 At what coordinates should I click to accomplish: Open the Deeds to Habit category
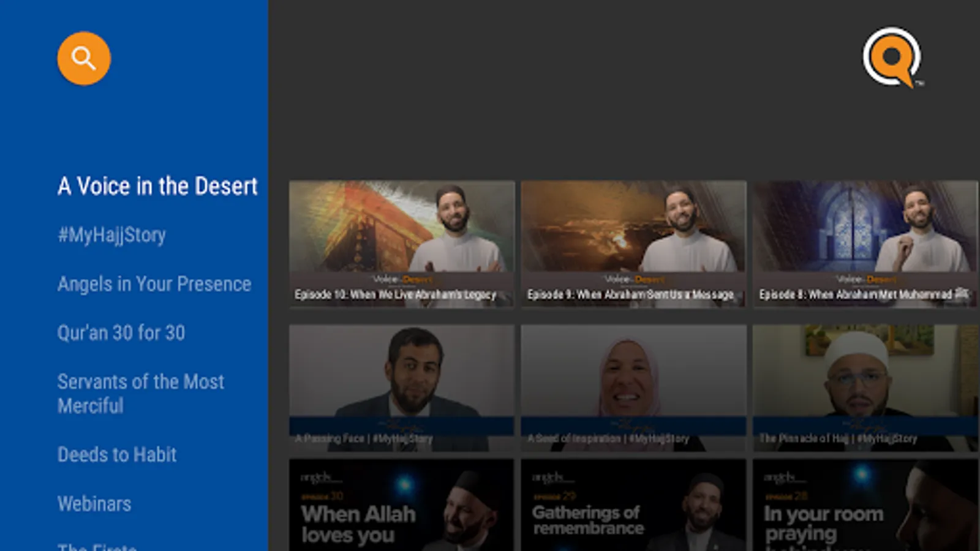pos(117,455)
